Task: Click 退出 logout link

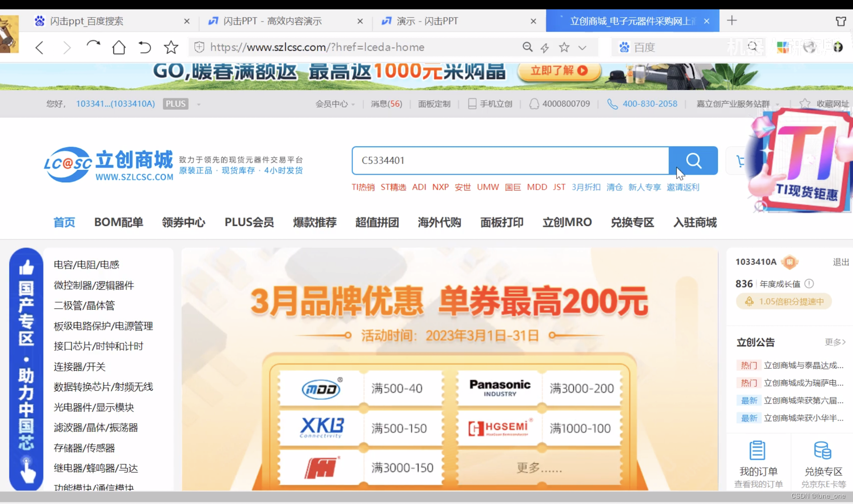Action: click(x=841, y=262)
